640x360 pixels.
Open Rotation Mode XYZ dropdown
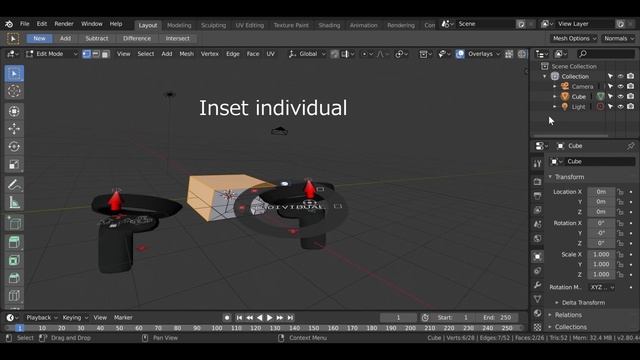pyautogui.click(x=602, y=287)
